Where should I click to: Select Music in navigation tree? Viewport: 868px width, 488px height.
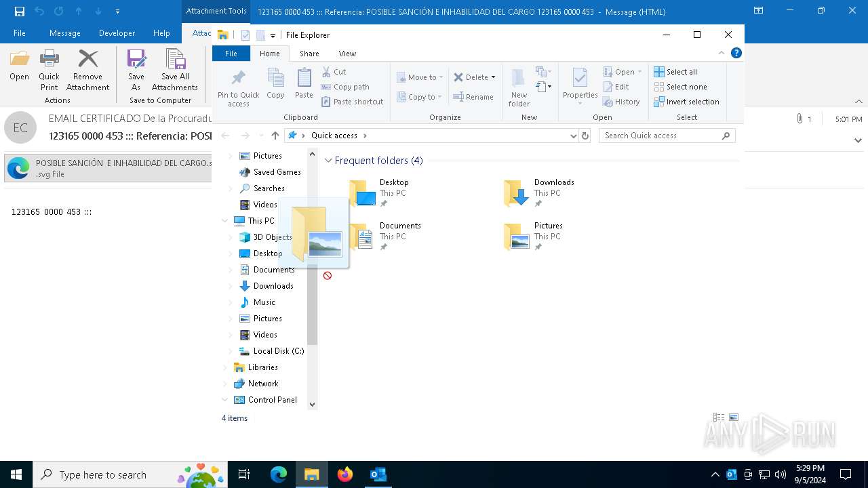click(264, 302)
